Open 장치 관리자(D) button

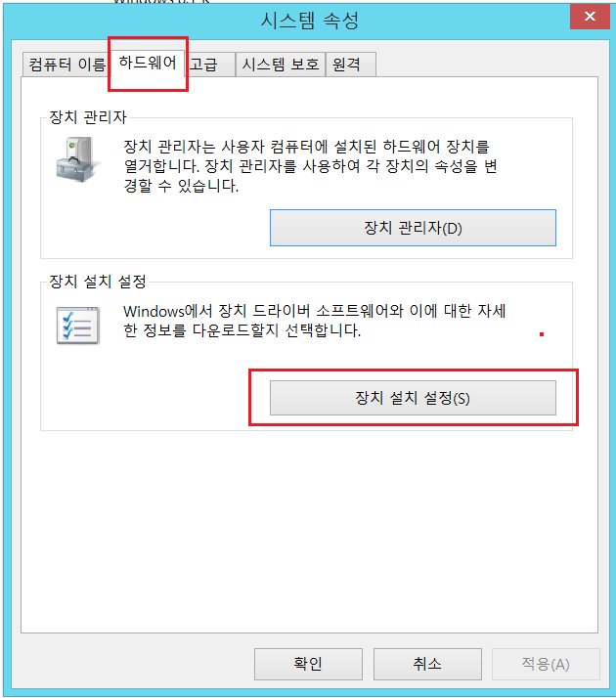point(413,228)
